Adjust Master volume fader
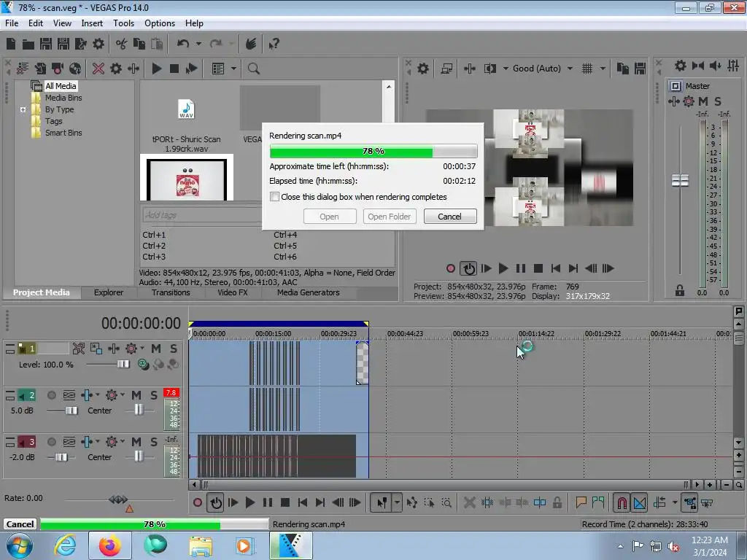747x560 pixels. pos(680,180)
